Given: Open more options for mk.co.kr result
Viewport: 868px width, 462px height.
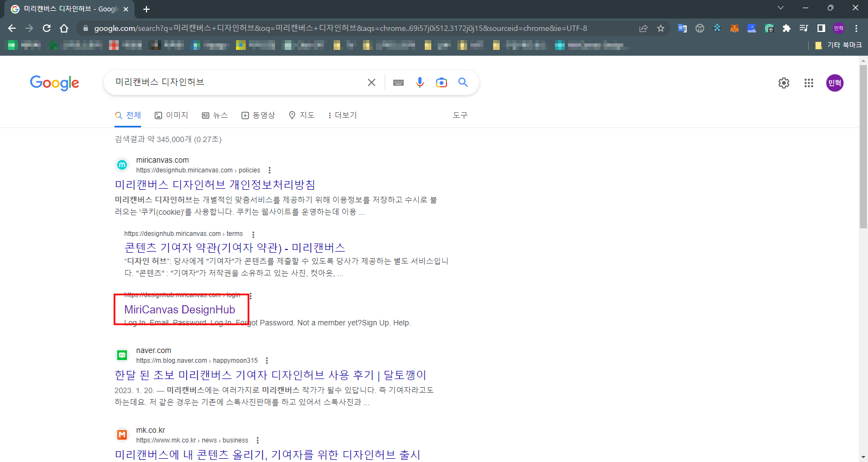Looking at the screenshot, I should [x=257, y=440].
